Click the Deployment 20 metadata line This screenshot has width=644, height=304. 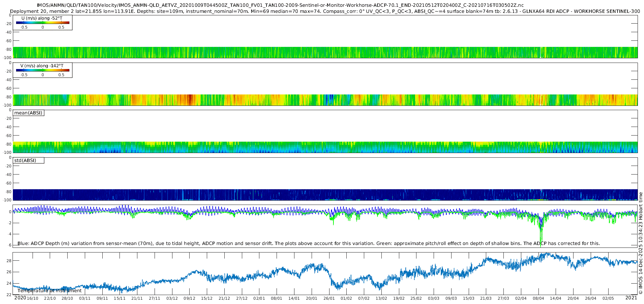tap(325, 11)
